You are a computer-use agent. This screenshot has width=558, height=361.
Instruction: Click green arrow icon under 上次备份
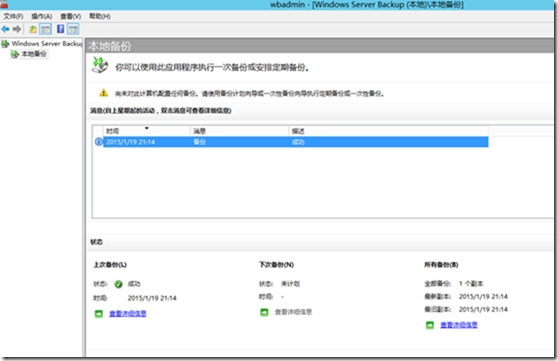point(99,314)
